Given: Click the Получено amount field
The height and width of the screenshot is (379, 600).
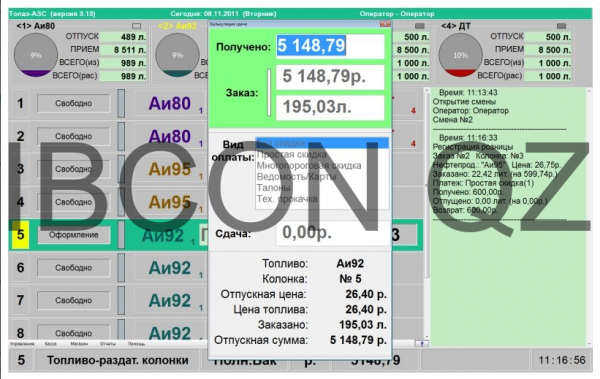Looking at the screenshot, I should coord(330,46).
